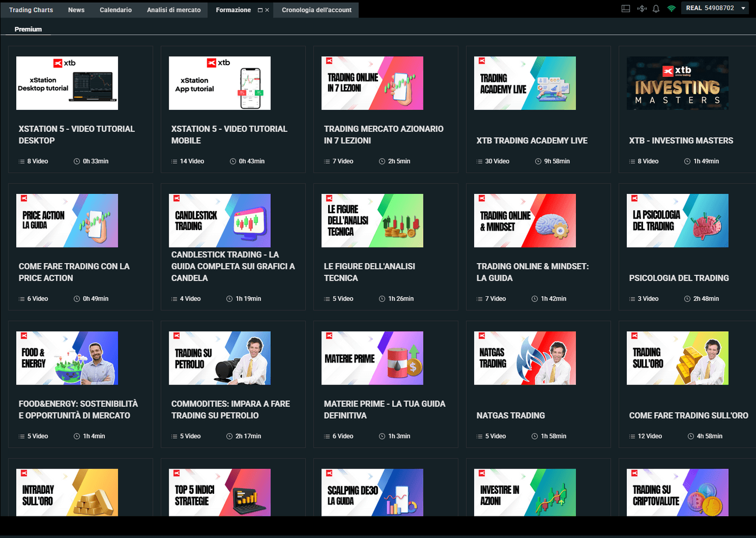
Task: Select the Premium section tab
Action: pyautogui.click(x=28, y=29)
